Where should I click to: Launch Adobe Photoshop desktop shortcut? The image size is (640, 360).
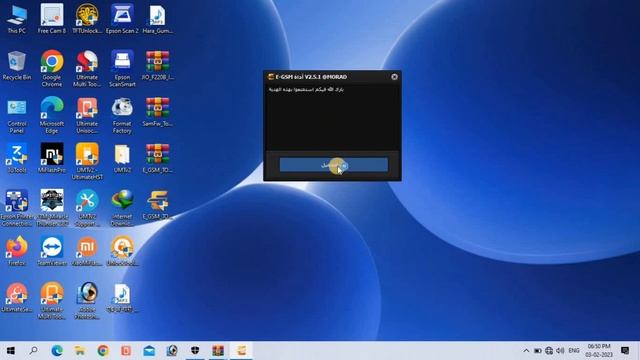coord(87,301)
